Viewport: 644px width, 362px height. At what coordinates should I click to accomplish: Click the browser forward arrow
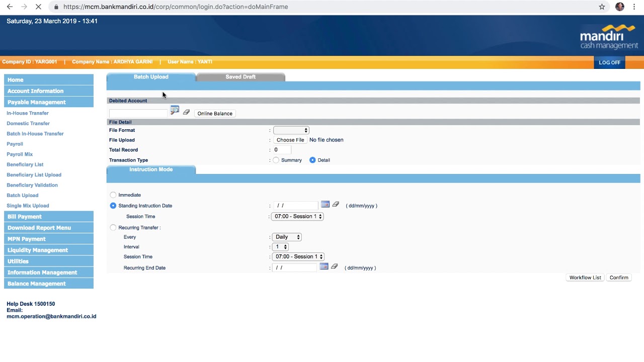click(24, 7)
